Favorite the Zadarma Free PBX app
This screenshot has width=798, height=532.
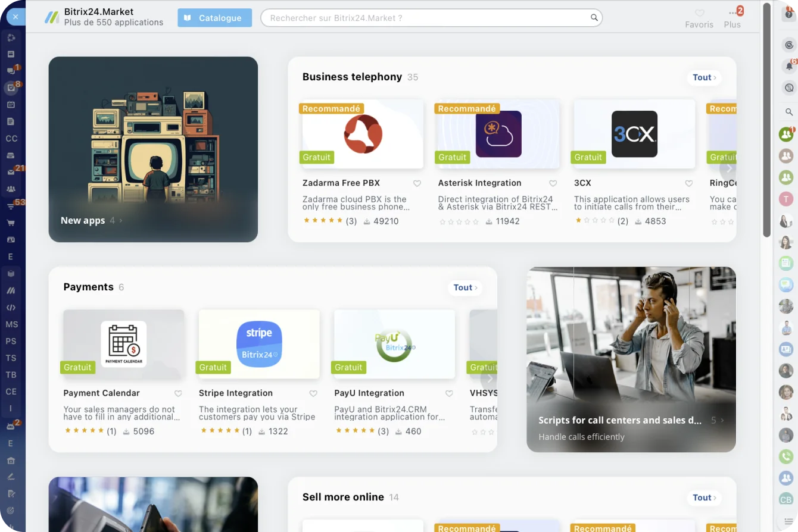(x=417, y=183)
